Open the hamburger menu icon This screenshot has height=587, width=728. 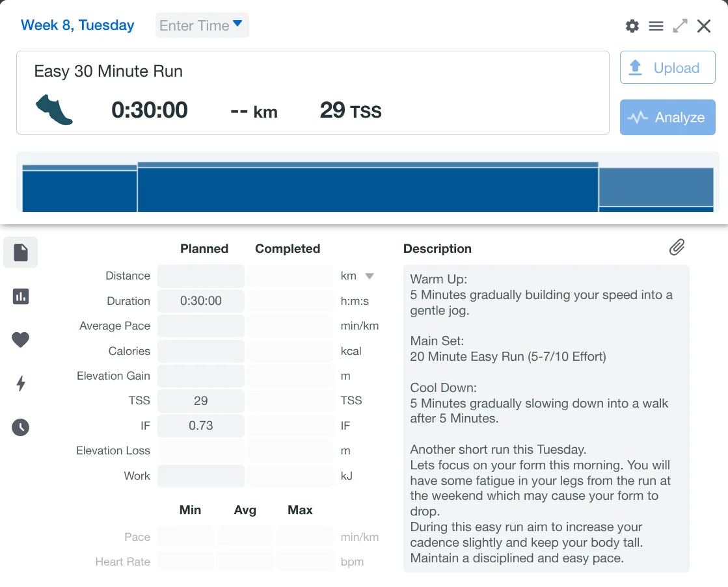coord(656,26)
